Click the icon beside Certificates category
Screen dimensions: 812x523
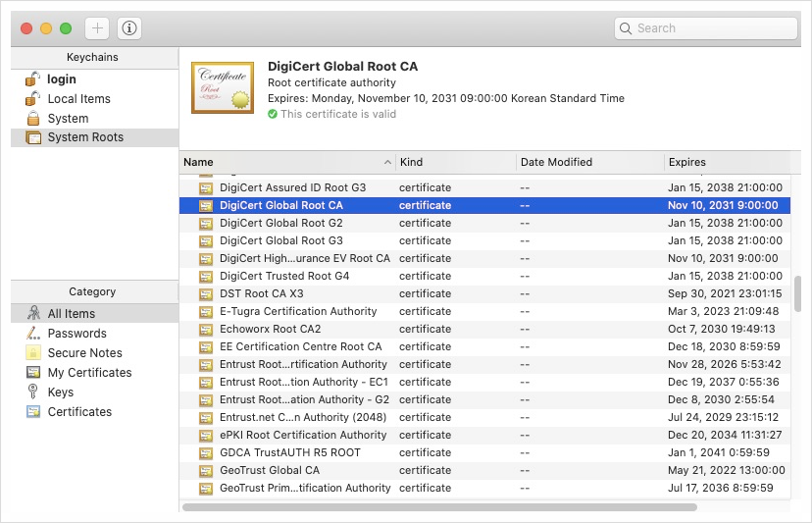coord(33,411)
